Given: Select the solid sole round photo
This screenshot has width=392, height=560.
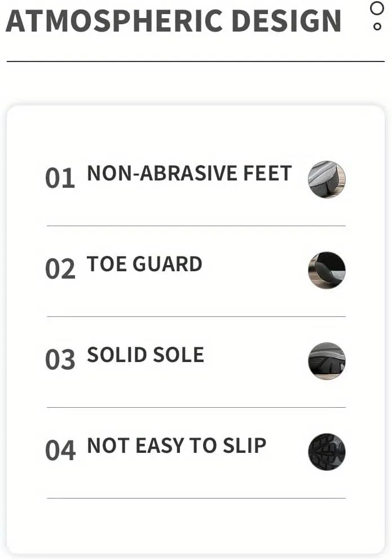Looking at the screenshot, I should [x=327, y=361].
